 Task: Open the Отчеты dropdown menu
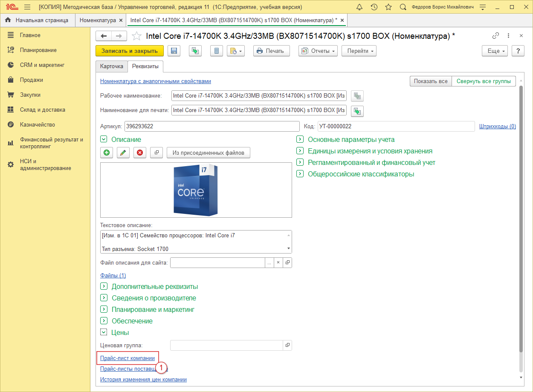pos(318,51)
